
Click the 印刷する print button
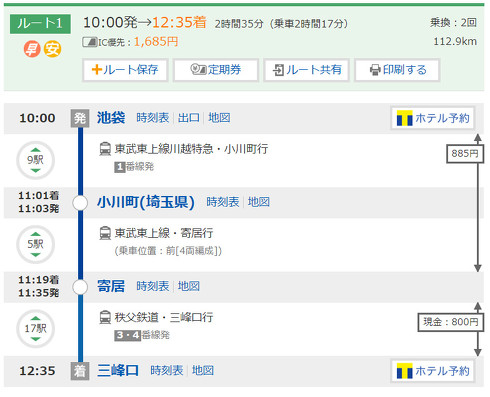[397, 70]
